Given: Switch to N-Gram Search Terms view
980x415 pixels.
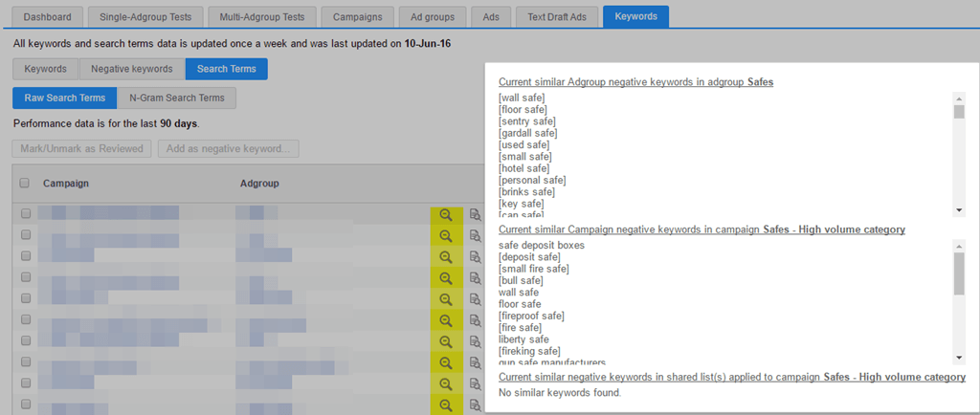Looking at the screenshot, I should (176, 98).
